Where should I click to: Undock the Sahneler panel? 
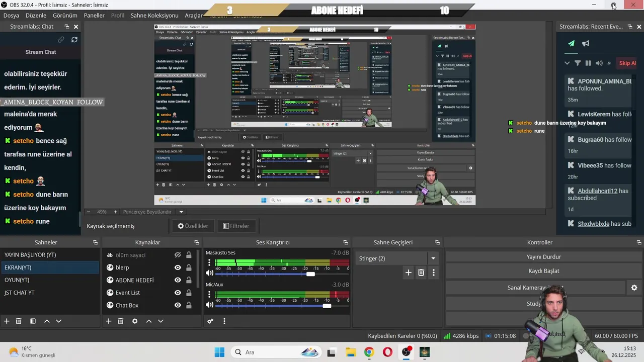pyautogui.click(x=95, y=242)
